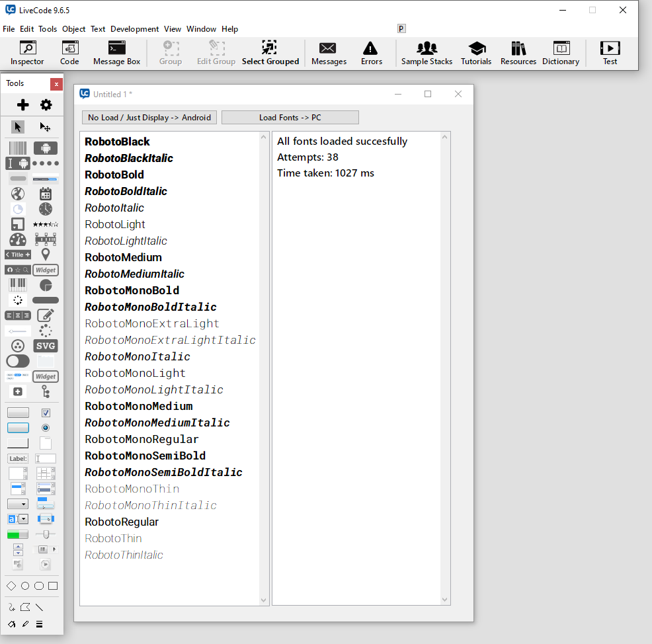Choose the Android native button widget
Image resolution: width=652 pixels, height=644 pixels.
coord(46,148)
